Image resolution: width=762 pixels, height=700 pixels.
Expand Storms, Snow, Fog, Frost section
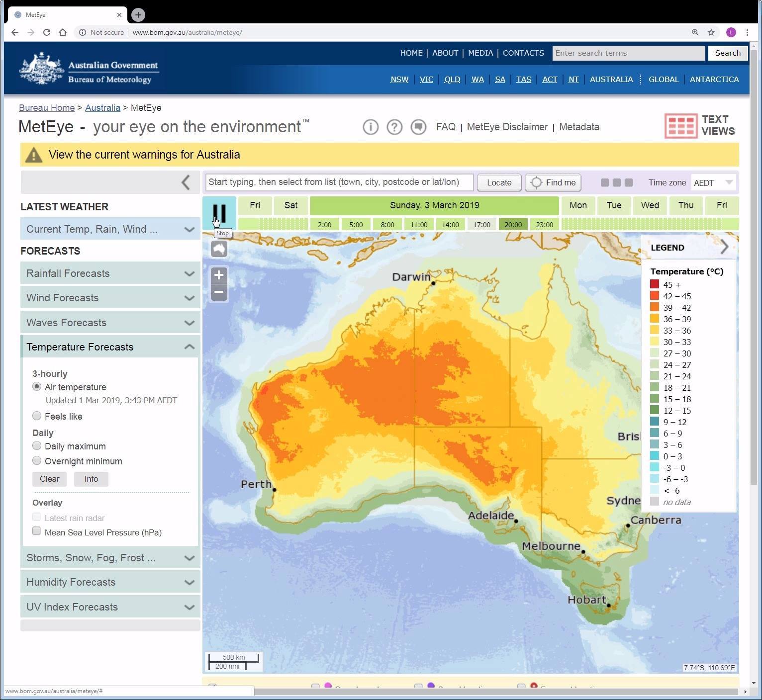coord(110,558)
